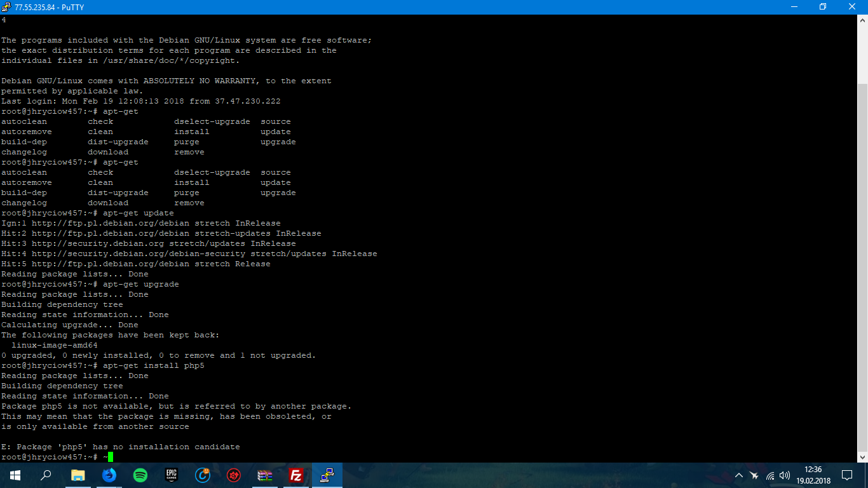Open the PuTTY system menu icon in title bar

tap(7, 7)
